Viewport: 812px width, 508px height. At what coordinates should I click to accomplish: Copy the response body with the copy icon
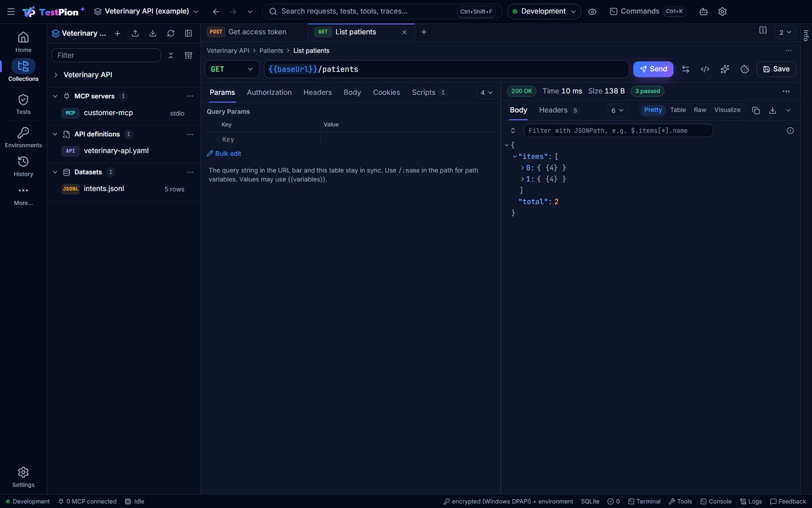pos(756,111)
